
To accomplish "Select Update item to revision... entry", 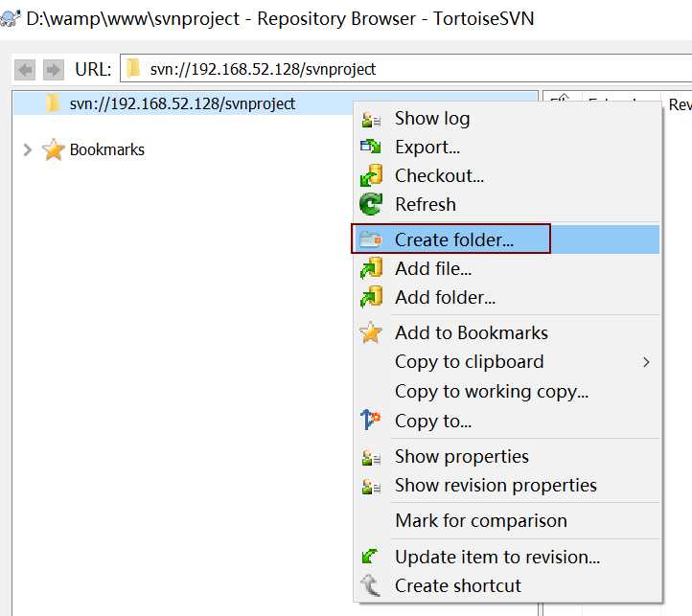I will point(507,557).
